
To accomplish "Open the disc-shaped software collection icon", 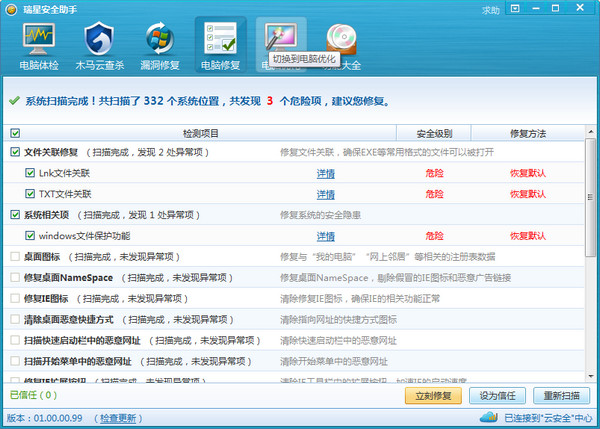I will (x=342, y=42).
